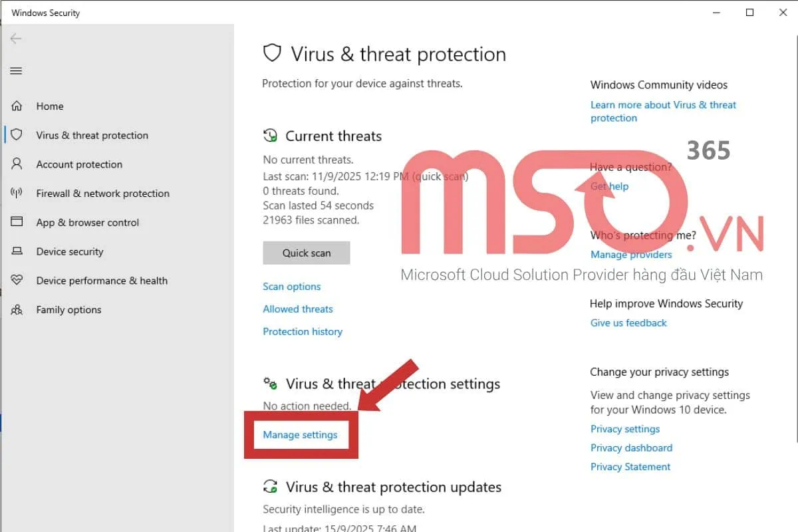The image size is (798, 532).
Task: Navigate to Home in the navigation pane
Action: coord(50,106)
